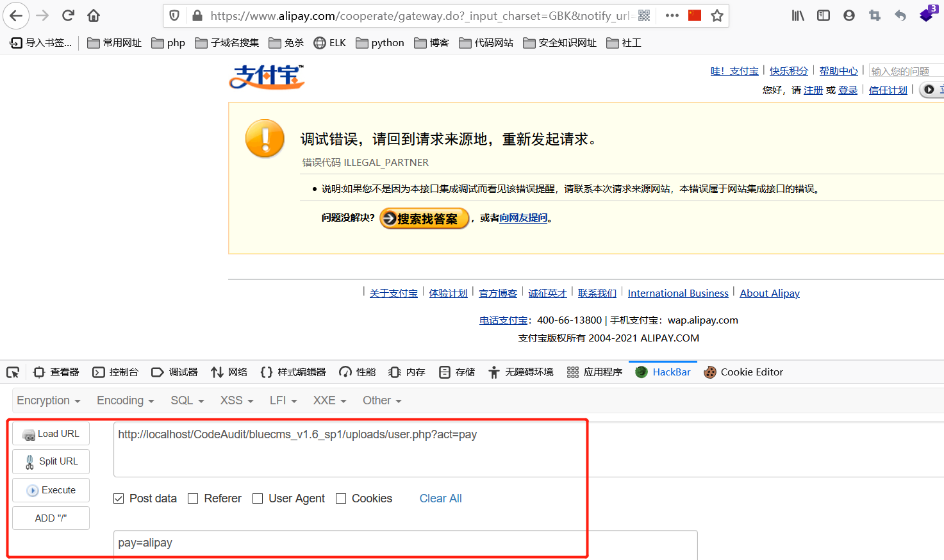Open the XSS dropdown menu
This screenshot has height=560, width=944.
(x=237, y=400)
